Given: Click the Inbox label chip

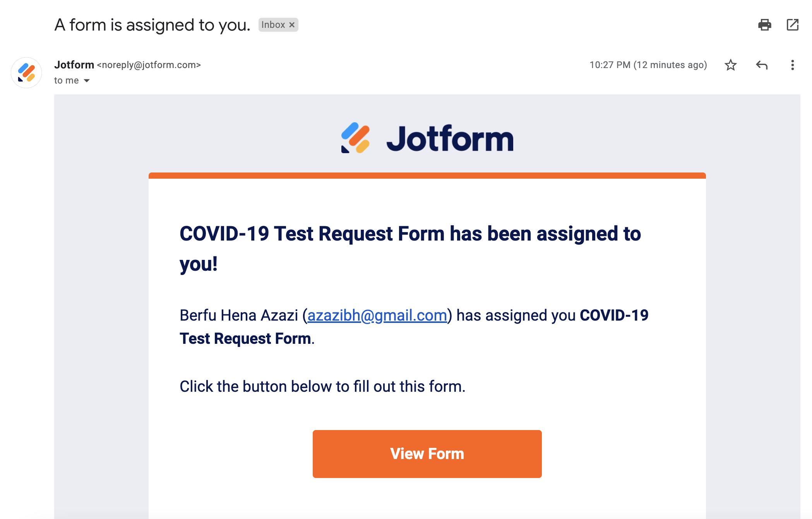Looking at the screenshot, I should tap(273, 25).
